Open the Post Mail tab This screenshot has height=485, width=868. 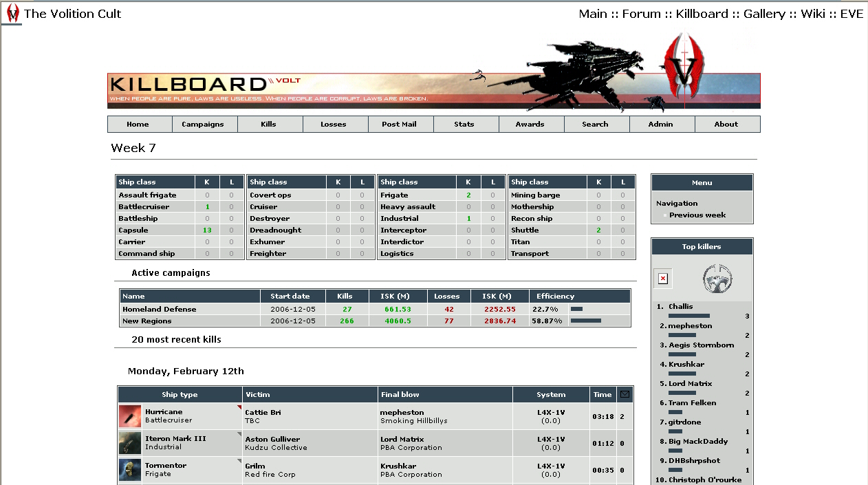[401, 125]
